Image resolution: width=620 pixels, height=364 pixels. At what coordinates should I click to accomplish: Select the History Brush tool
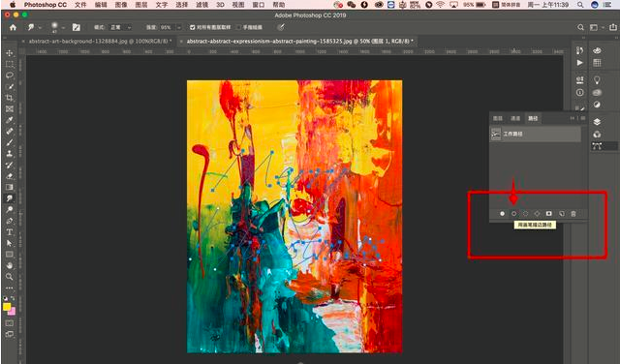(x=10, y=165)
